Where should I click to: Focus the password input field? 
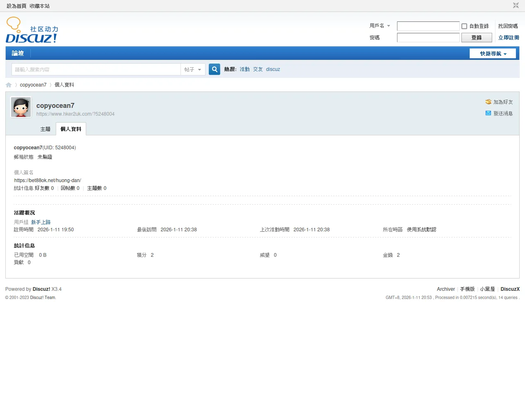[x=428, y=38]
